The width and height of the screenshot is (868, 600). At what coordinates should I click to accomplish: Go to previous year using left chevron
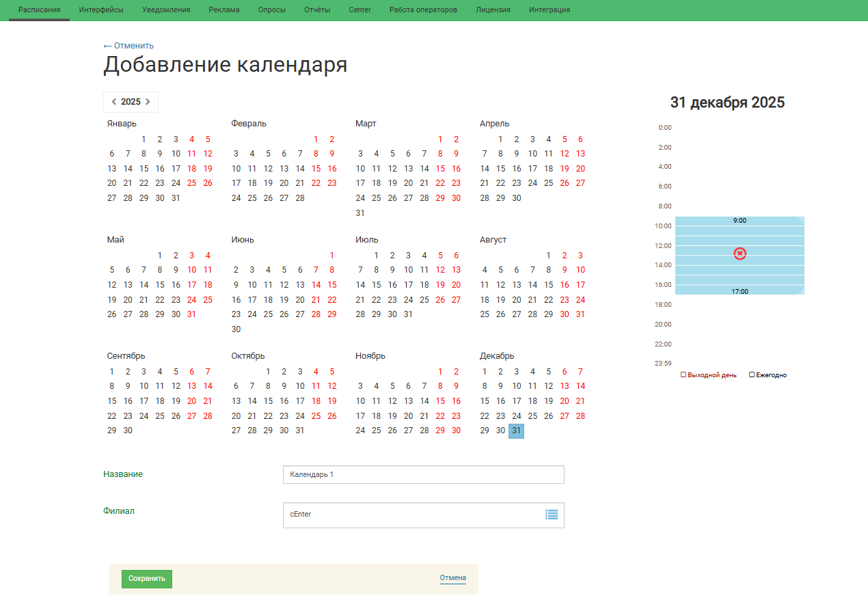coord(113,102)
